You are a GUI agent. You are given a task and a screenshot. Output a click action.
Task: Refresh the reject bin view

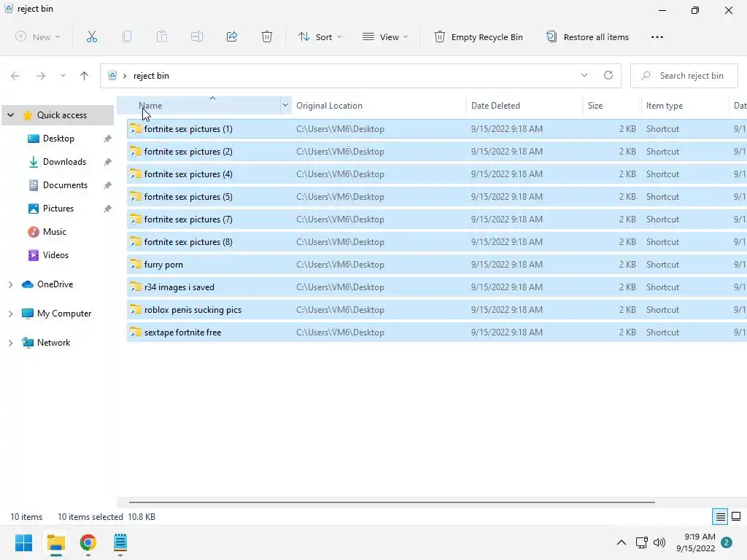(608, 75)
